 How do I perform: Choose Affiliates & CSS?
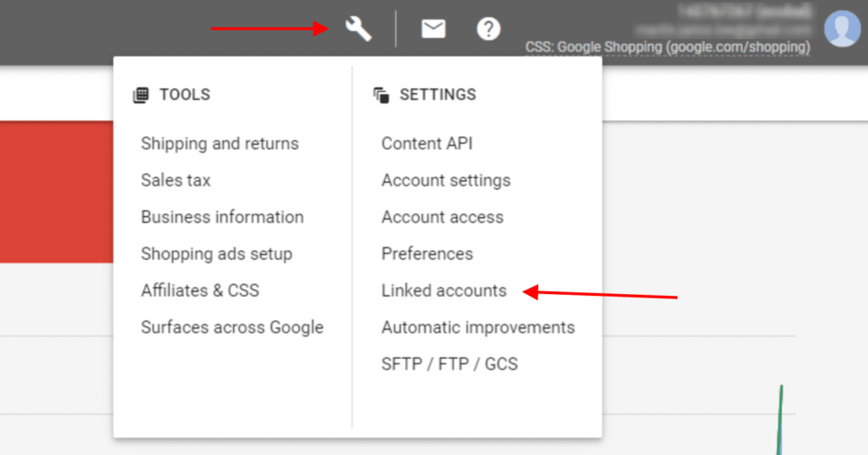coord(200,291)
